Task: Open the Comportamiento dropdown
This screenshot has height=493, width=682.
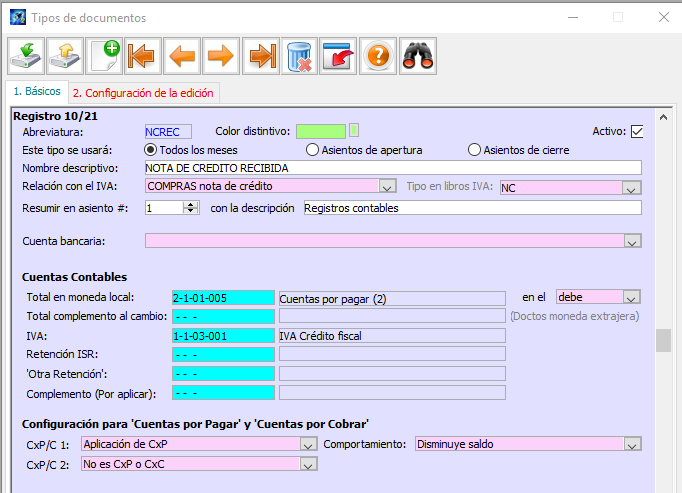Action: pyautogui.click(x=631, y=444)
